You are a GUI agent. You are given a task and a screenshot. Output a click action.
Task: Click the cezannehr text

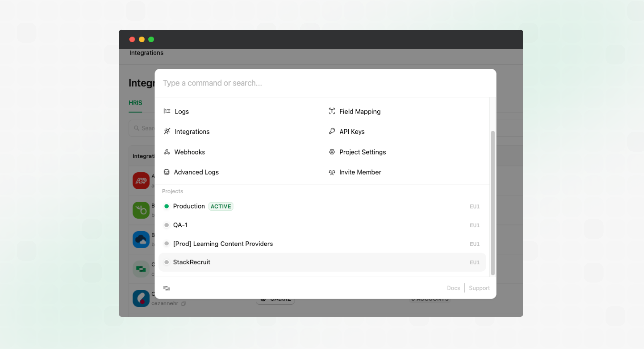[165, 303]
